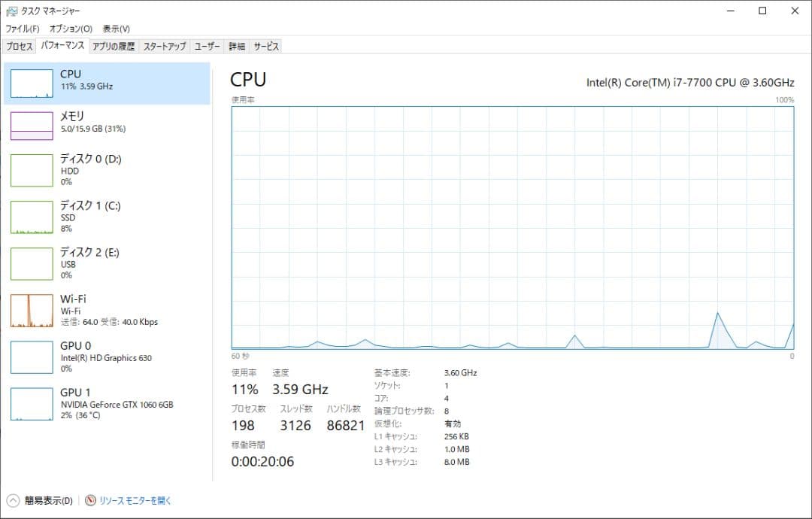Switch to the アプリの履歴 tab
Viewport: 812px width, 519px height.
tap(114, 46)
